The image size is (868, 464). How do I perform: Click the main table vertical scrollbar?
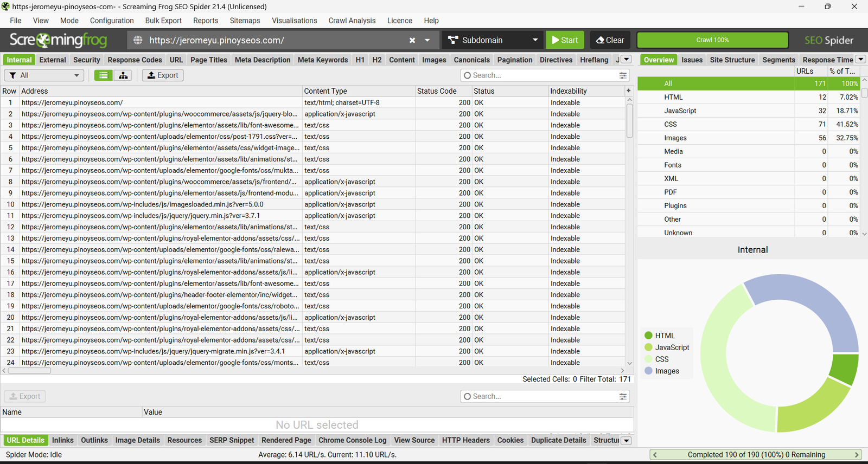coord(629,121)
